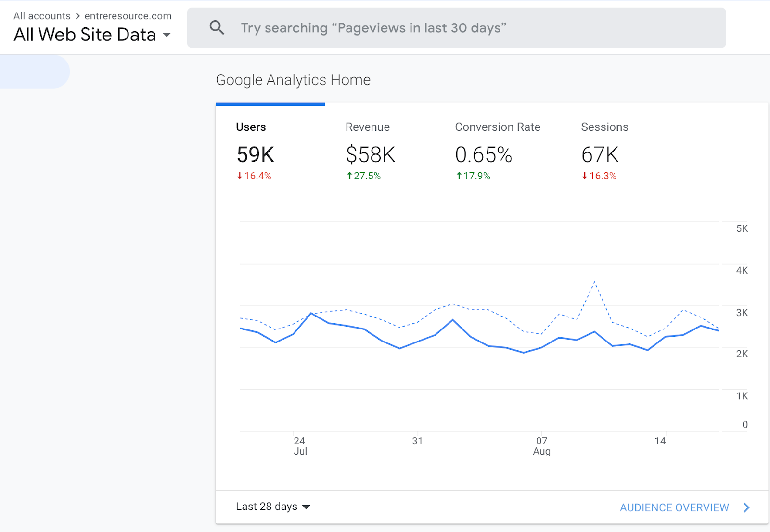The image size is (770, 532).
Task: Click green up arrow under Conversion Rate
Action: (x=459, y=176)
